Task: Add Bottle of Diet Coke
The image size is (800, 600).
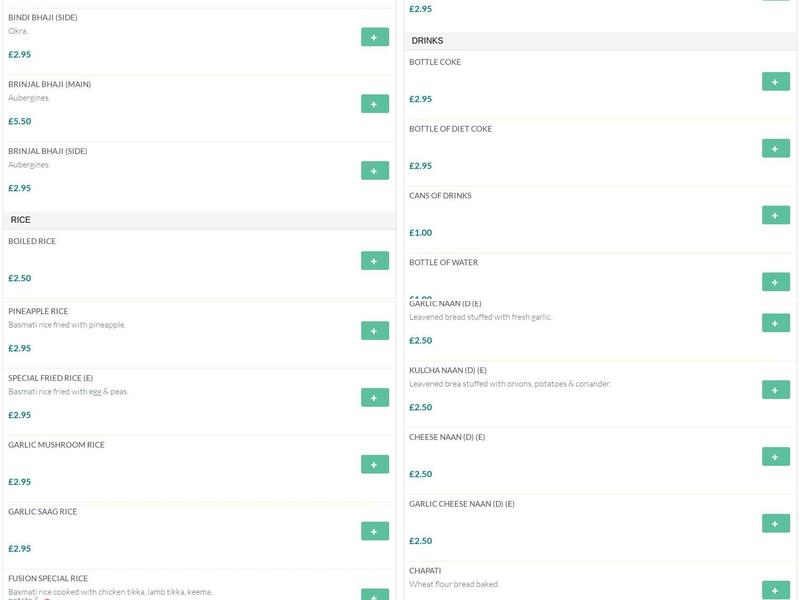Action: [775, 149]
